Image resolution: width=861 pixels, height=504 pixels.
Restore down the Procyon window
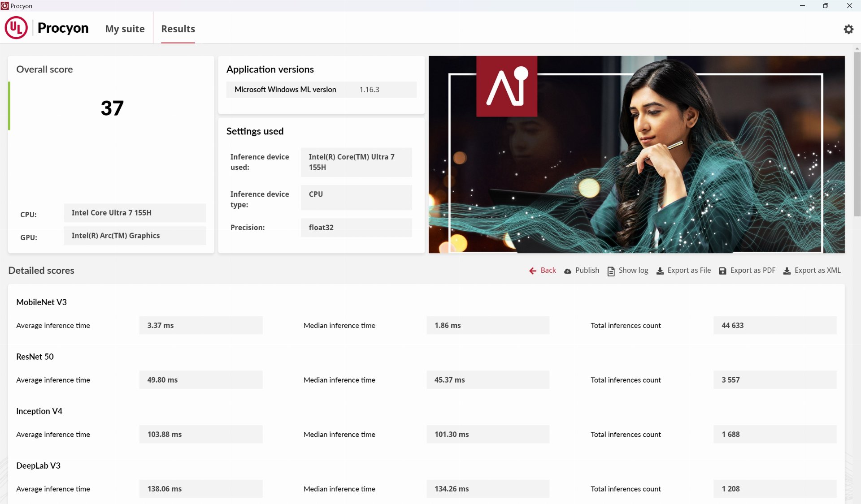pos(826,6)
